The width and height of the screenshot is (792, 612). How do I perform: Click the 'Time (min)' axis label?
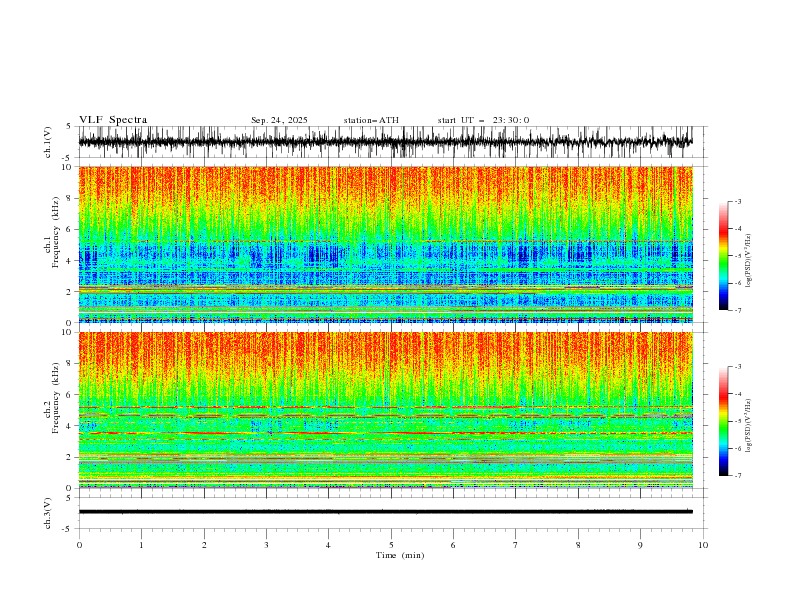coord(400,555)
